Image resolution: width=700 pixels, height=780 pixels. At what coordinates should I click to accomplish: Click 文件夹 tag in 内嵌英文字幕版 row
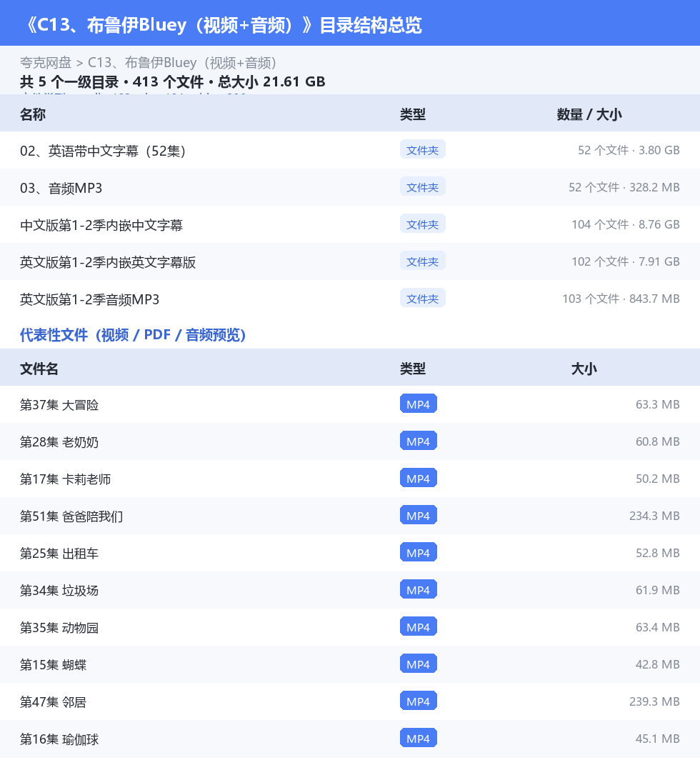pos(422,261)
